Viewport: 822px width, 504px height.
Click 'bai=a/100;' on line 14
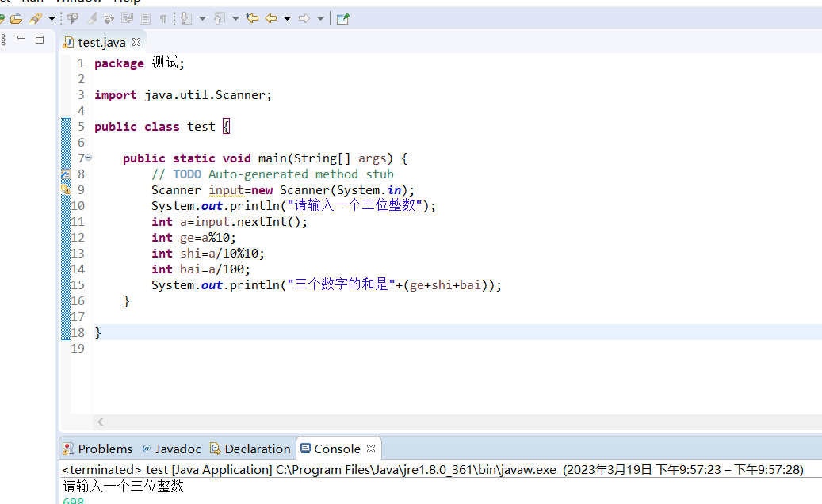click(215, 269)
